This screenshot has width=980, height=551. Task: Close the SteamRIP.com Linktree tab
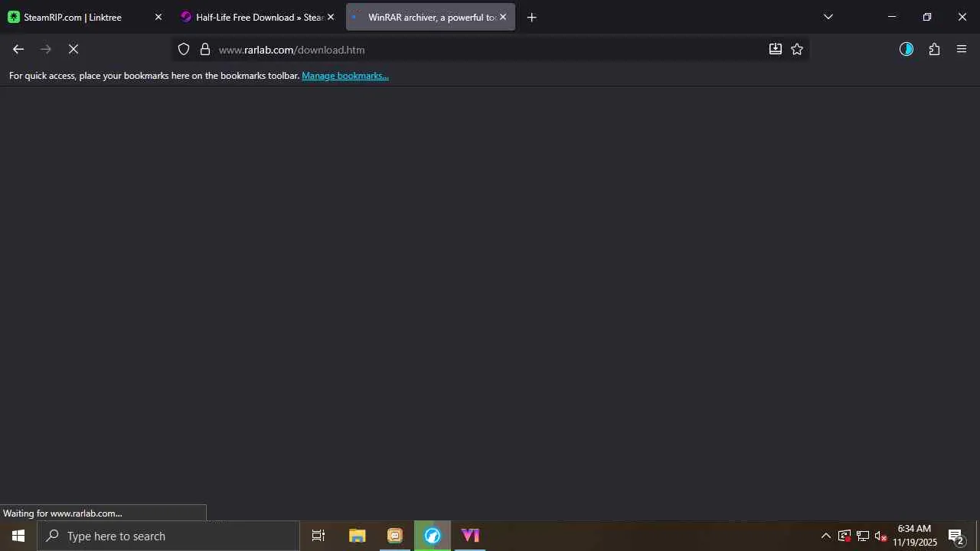(x=158, y=17)
